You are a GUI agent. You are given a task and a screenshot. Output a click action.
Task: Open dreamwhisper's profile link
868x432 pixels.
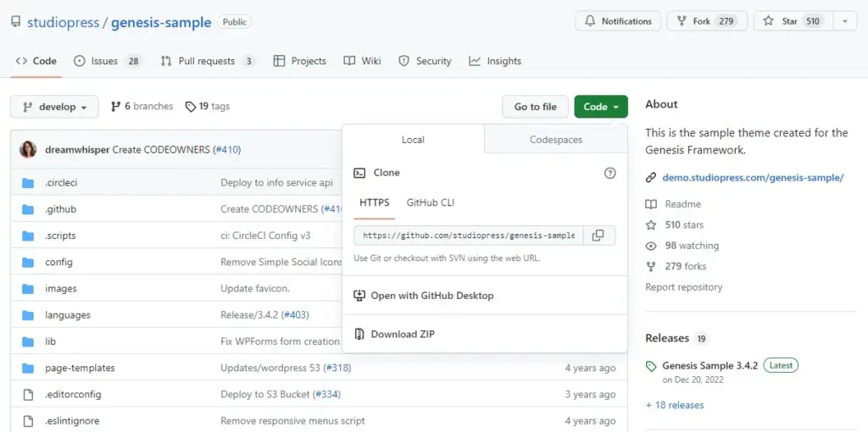[x=77, y=150]
